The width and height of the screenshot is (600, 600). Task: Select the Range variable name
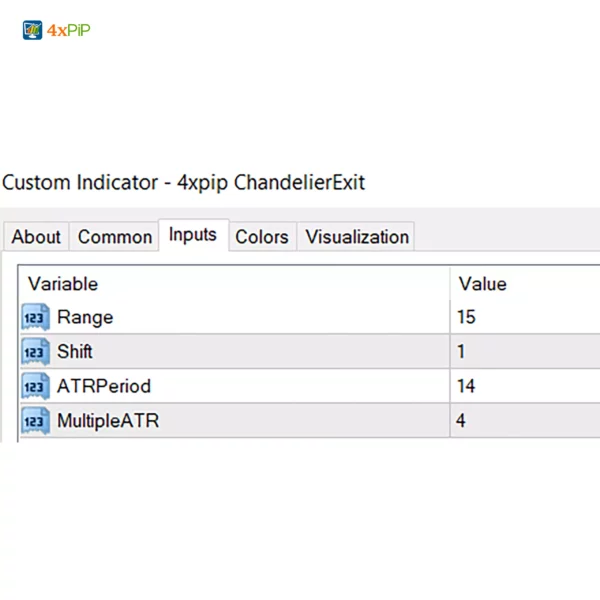click(85, 318)
